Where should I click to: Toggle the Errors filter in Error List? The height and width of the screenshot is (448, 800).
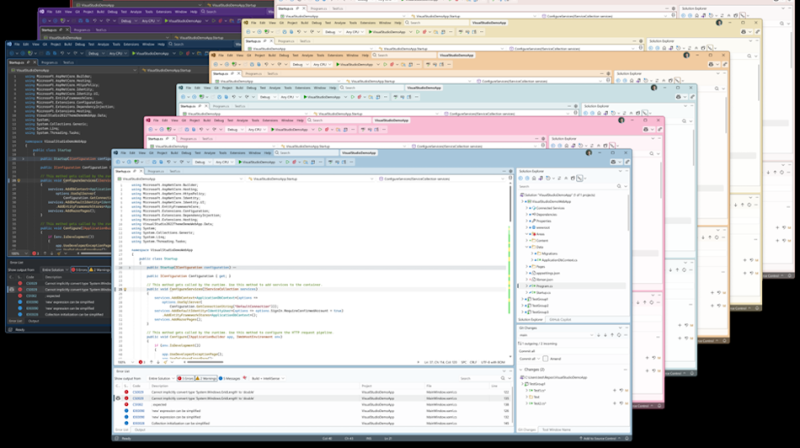186,379
